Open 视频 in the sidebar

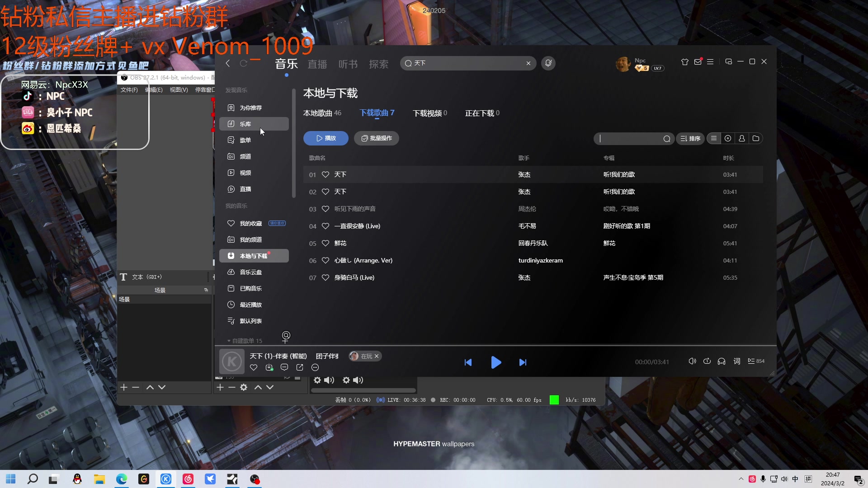254,173
